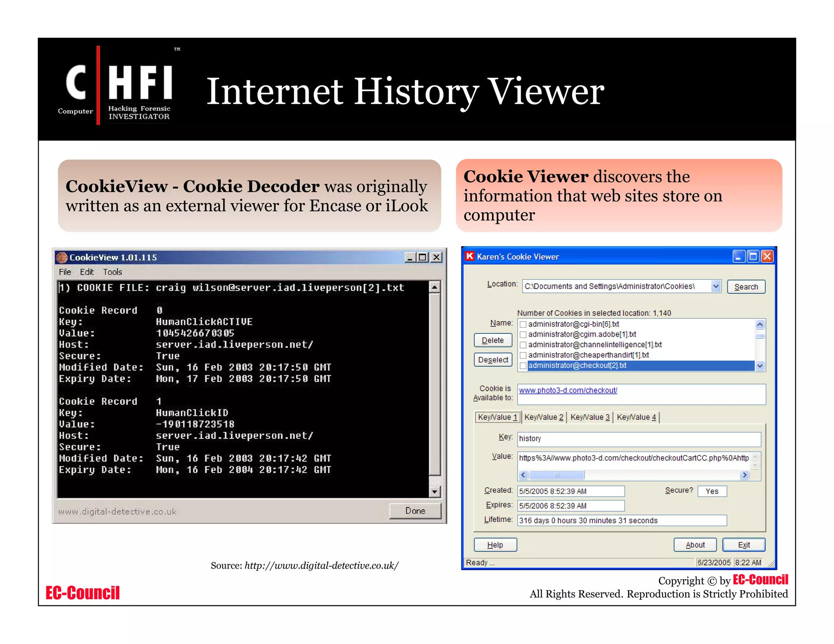The height and width of the screenshot is (644, 834).
Task: Expand the Location path dropdown
Action: [715, 287]
